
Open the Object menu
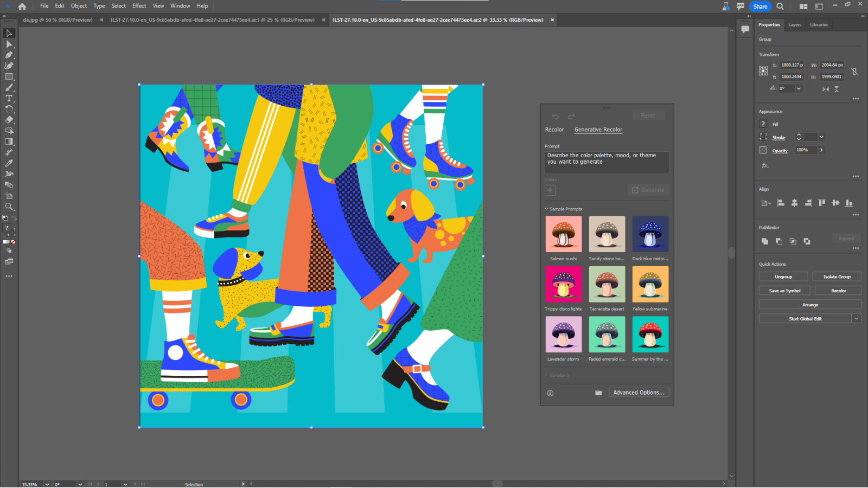(x=79, y=6)
